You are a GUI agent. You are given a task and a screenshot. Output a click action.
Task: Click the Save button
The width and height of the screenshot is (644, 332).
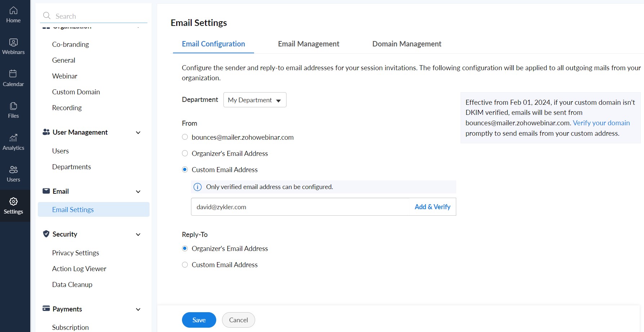click(x=199, y=320)
